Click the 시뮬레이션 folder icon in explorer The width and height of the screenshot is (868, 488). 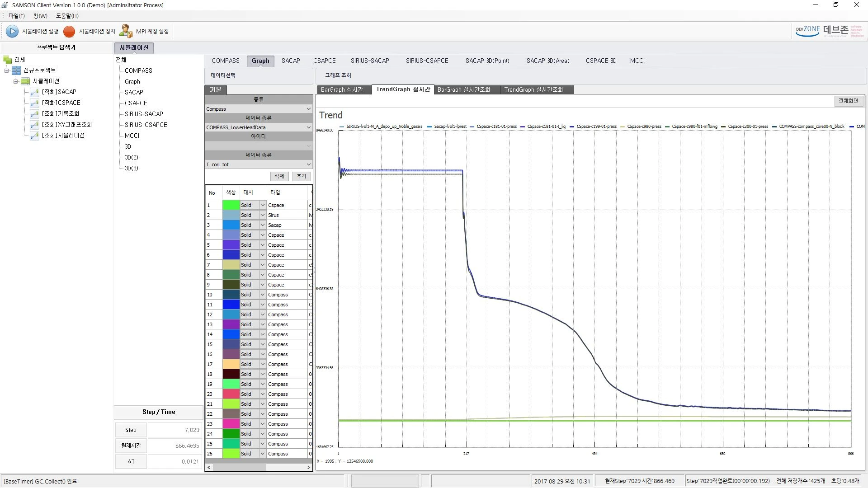point(25,81)
